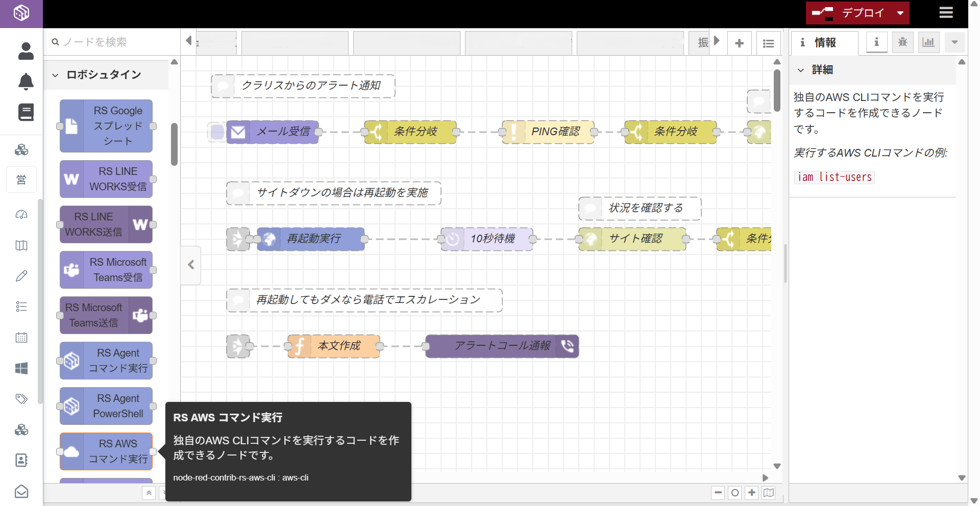Screen dimensions: 980x506
Task: Open the Windows logo icon in left sidebar
Action: click(21, 368)
